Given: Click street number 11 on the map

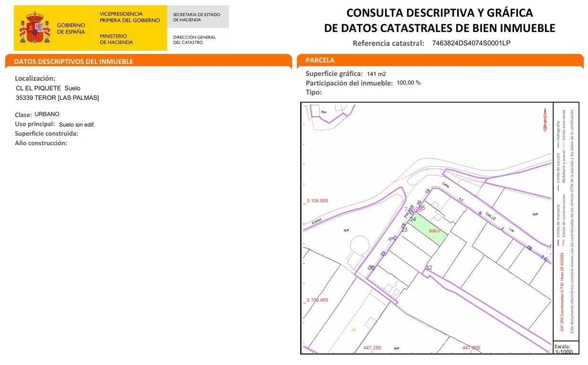Looking at the screenshot, I should pos(461,200).
